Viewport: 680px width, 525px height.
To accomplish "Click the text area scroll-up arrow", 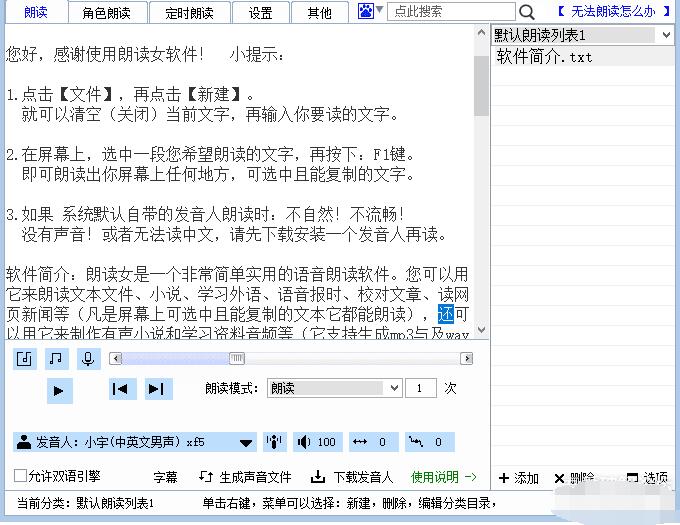I will point(481,33).
